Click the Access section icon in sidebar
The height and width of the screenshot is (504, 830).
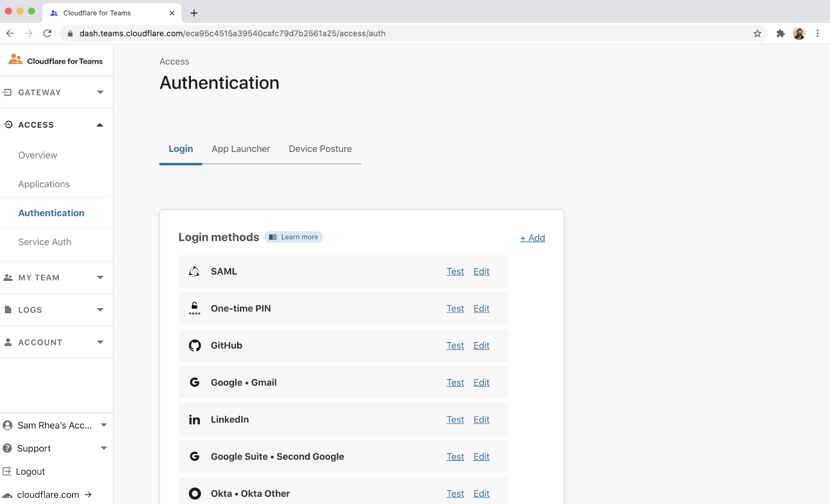coord(8,124)
